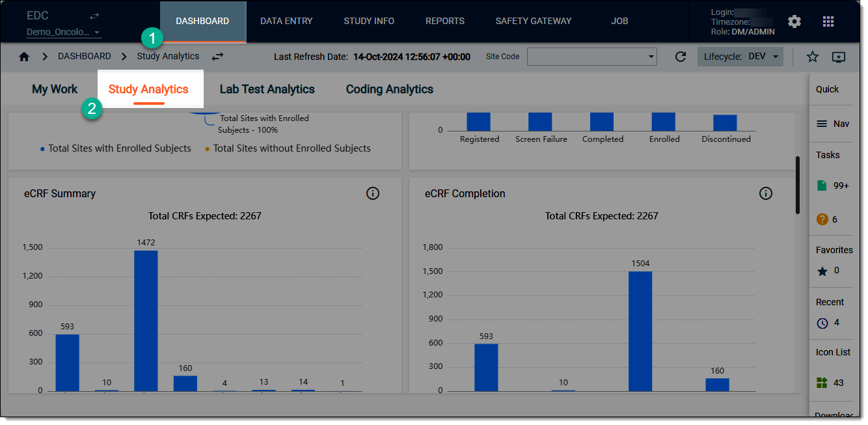This screenshot has width=868, height=425.
Task: Click the 1504 bar in eCRF Completion
Action: pos(640,331)
